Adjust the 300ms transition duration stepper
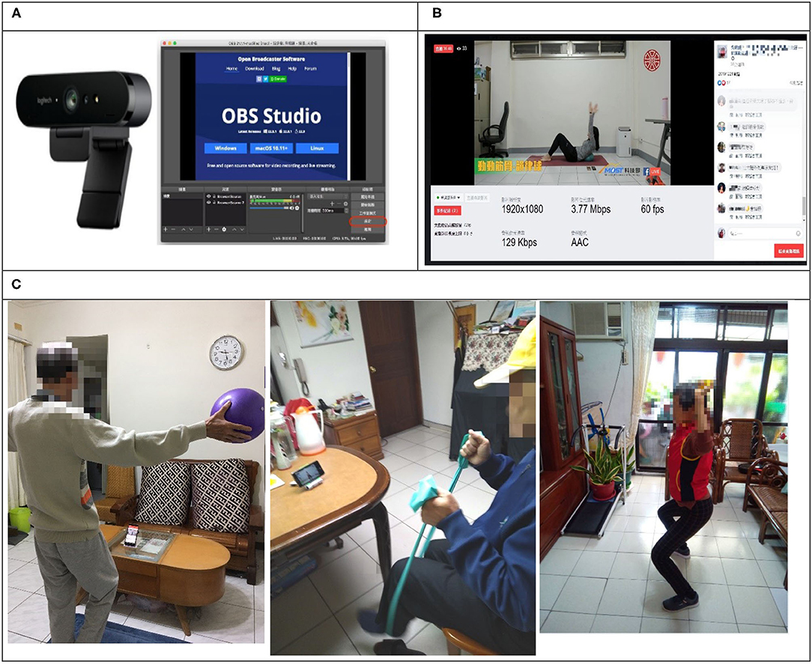 point(346,210)
